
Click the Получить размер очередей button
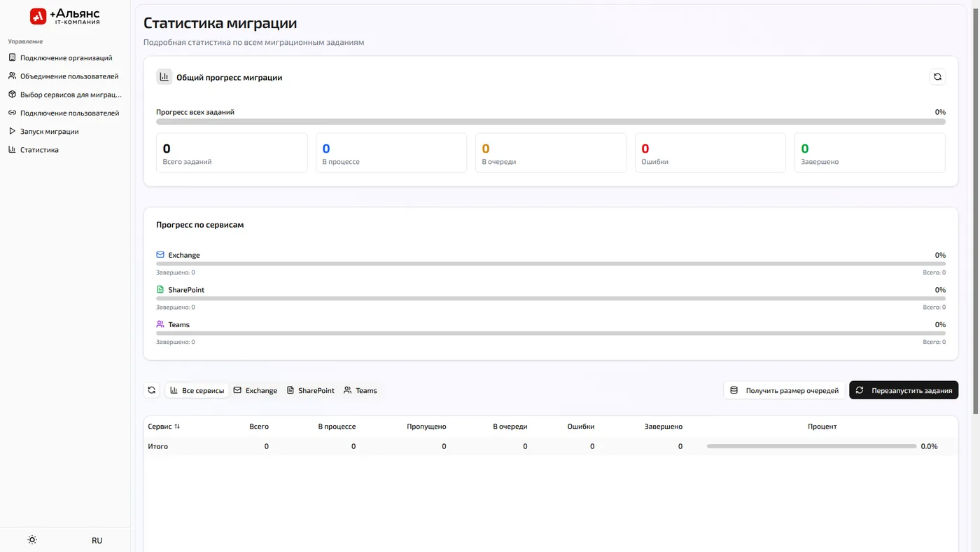click(x=784, y=390)
